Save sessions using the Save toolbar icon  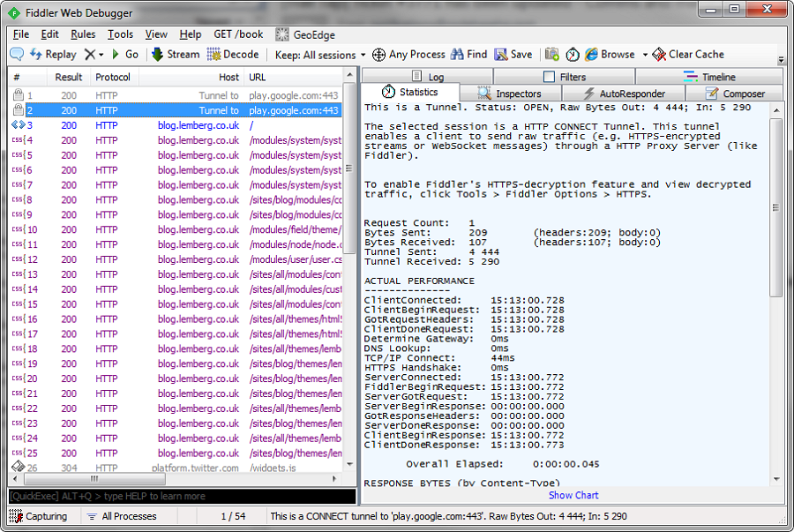coord(513,54)
